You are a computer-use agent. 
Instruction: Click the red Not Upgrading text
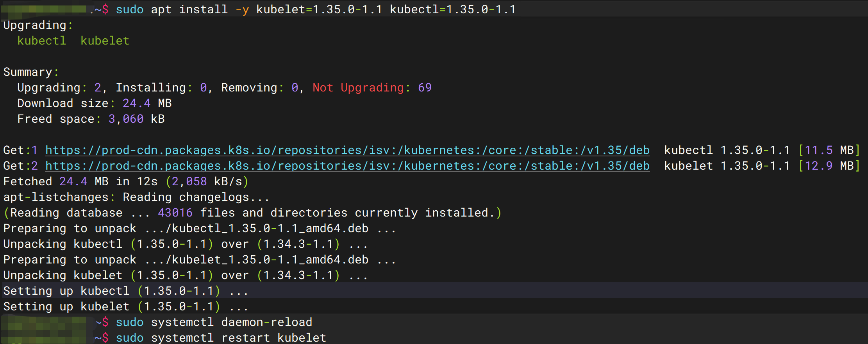point(358,88)
